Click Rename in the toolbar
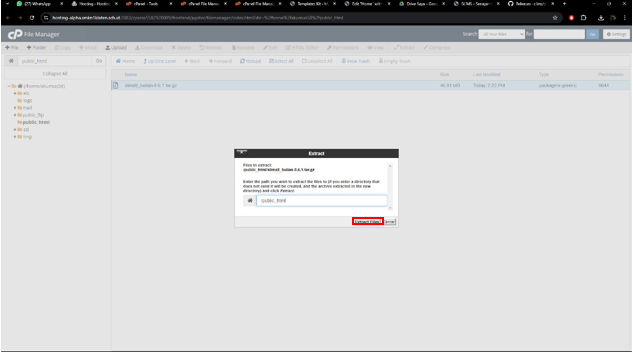The height and width of the screenshot is (360, 633). tap(243, 48)
